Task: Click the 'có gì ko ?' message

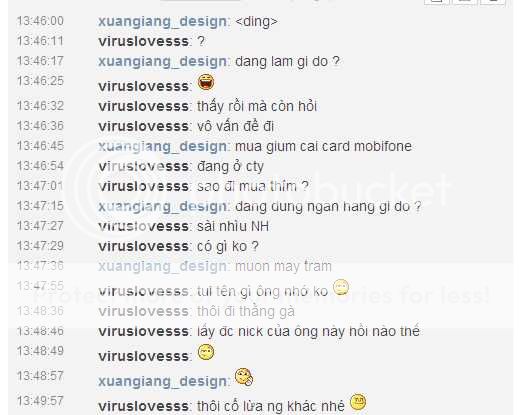Action: tap(228, 246)
